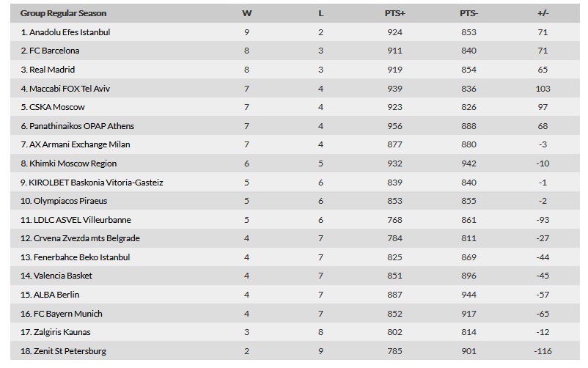
Task: Open Fenerbahce Beko Istanbul row
Action: click(x=295, y=257)
